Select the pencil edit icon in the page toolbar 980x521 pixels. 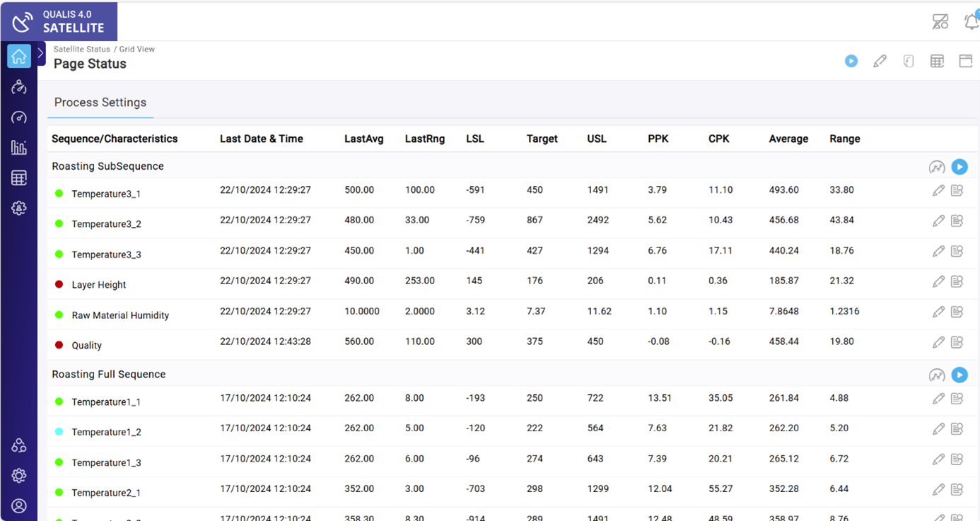pyautogui.click(x=880, y=61)
